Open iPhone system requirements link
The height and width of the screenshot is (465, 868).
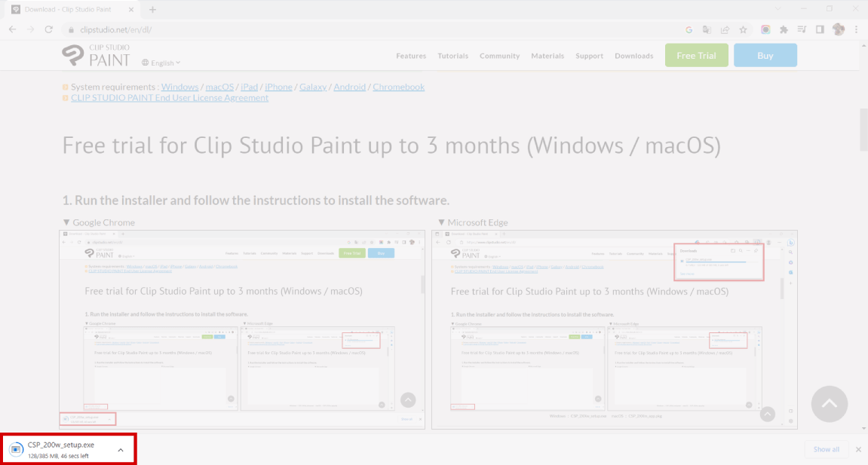(278, 87)
